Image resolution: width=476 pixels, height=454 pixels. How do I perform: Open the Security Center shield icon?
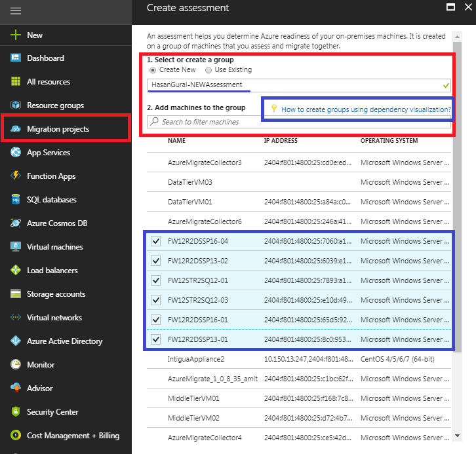tap(16, 411)
